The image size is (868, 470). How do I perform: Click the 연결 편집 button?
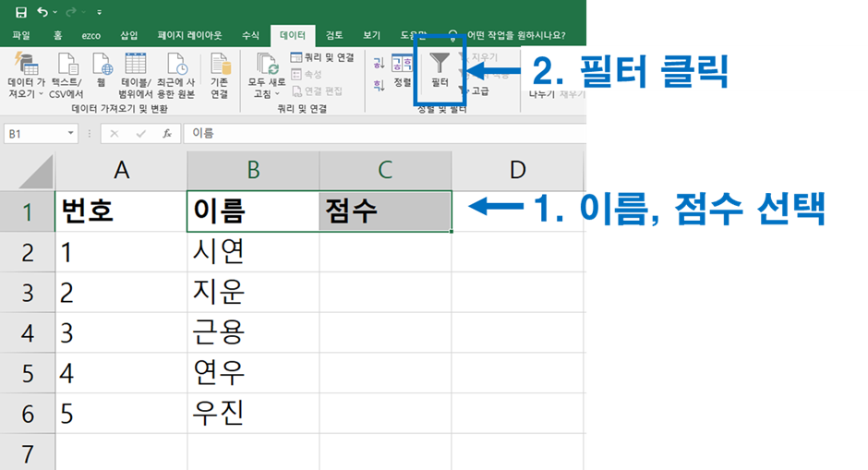point(318,90)
